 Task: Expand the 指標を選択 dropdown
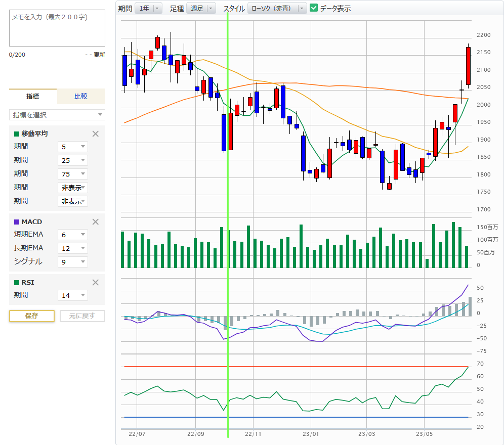click(57, 115)
